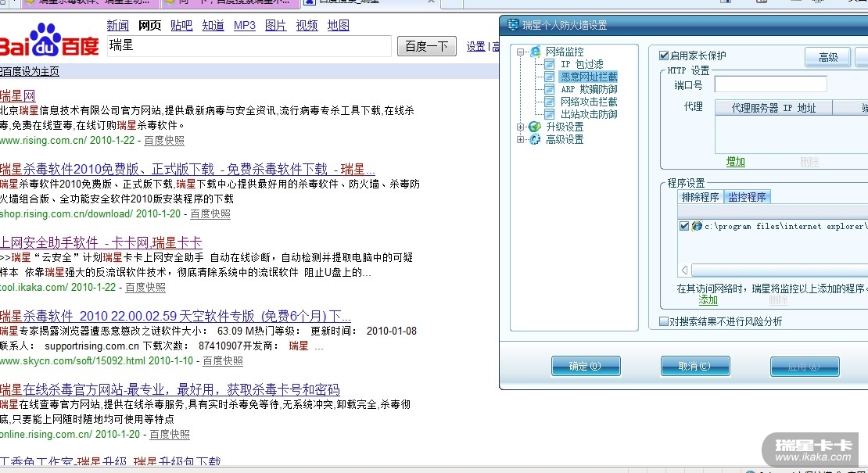Click the 应用(A) button

click(x=805, y=366)
